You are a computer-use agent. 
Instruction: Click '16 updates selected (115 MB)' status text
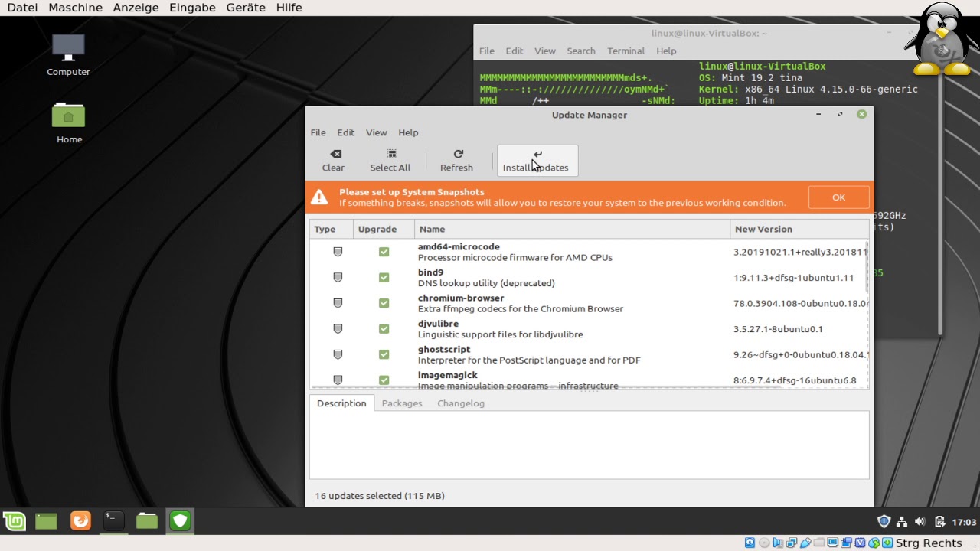click(x=380, y=496)
